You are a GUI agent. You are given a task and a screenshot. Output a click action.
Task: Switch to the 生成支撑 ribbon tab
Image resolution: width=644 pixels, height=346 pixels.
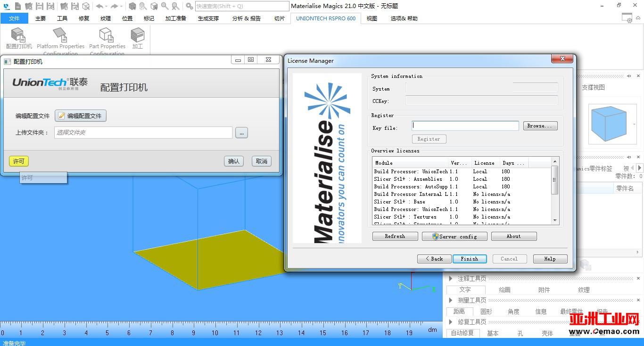point(208,18)
